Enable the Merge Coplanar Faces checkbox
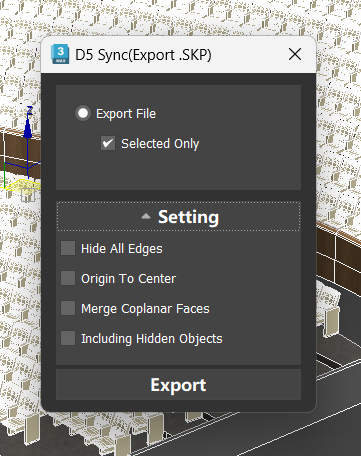This screenshot has width=361, height=456. tap(68, 308)
